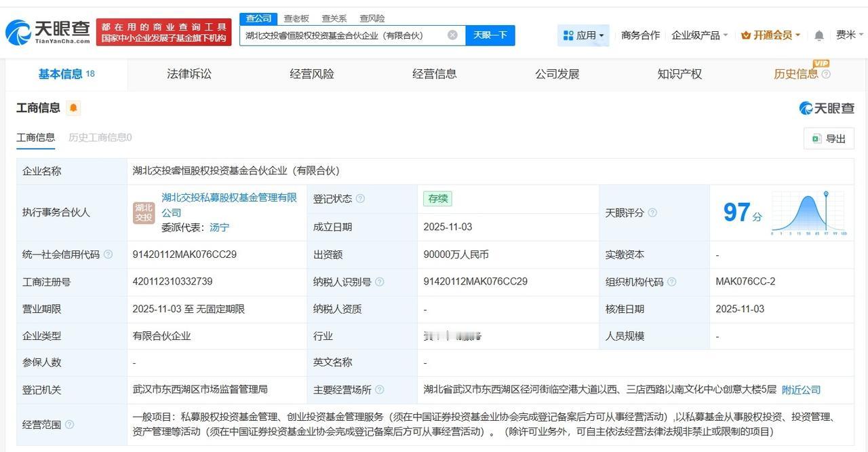Screen dimensions: 868x452
Task: Click the TianYanCha logo at top left
Action: [47, 32]
